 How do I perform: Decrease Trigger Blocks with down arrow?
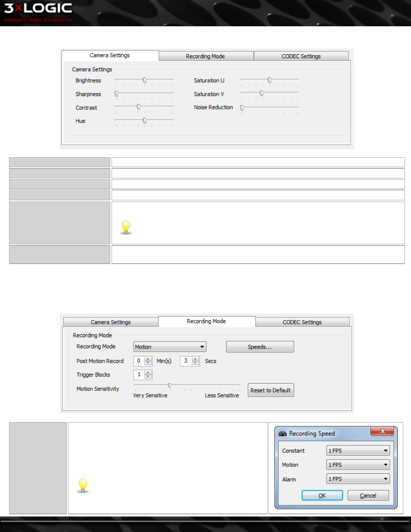pyautogui.click(x=148, y=377)
